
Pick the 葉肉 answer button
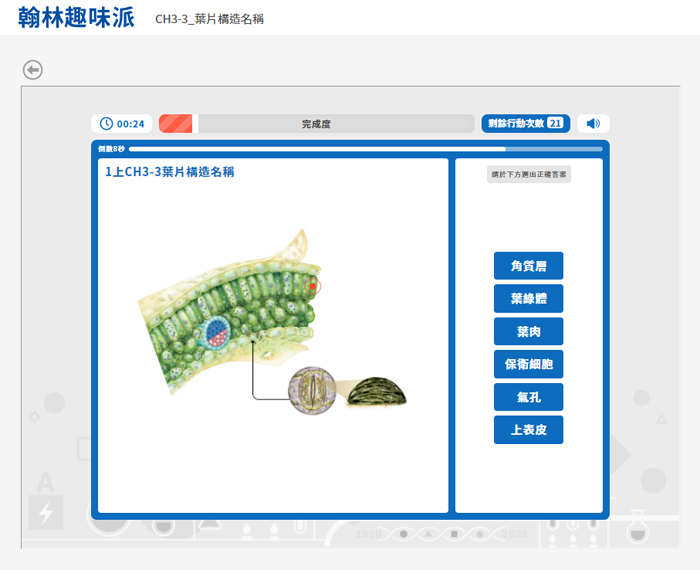(x=528, y=331)
